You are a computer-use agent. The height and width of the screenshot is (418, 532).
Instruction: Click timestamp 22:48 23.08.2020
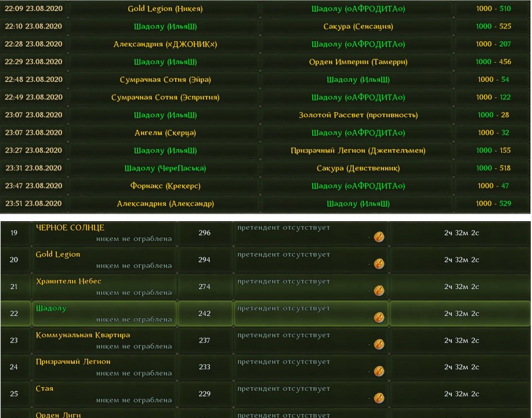(x=34, y=79)
